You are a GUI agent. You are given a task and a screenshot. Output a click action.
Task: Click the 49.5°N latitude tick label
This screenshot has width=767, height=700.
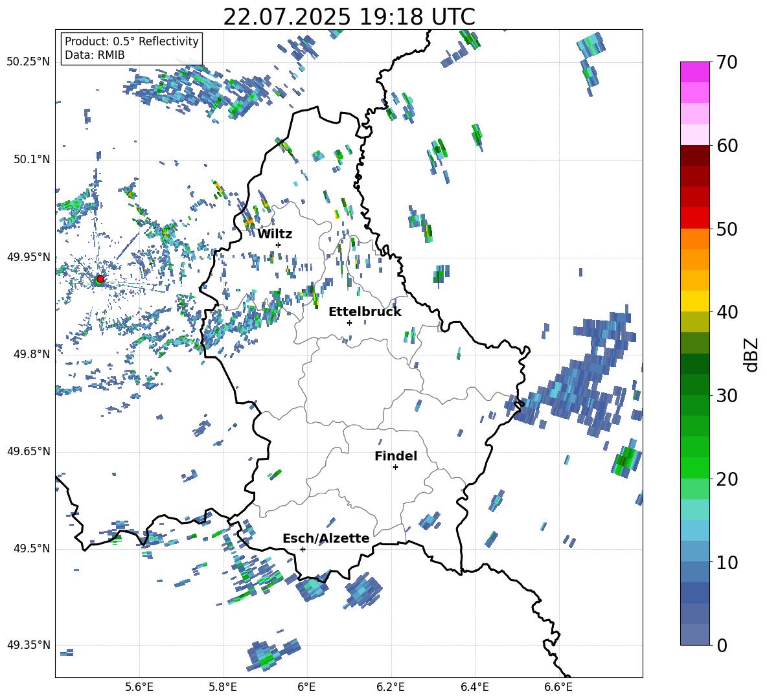[31, 548]
